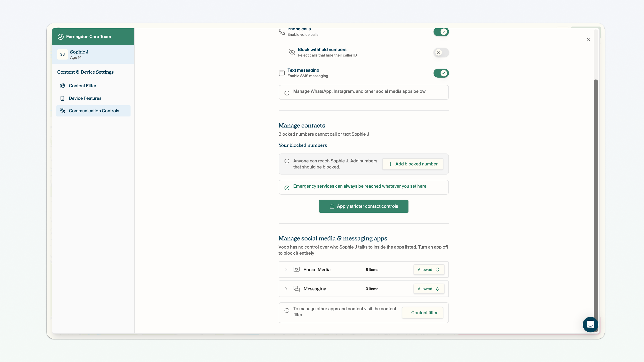Image resolution: width=644 pixels, height=362 pixels.
Task: Click the Content Filter globe icon
Action: tap(62, 86)
